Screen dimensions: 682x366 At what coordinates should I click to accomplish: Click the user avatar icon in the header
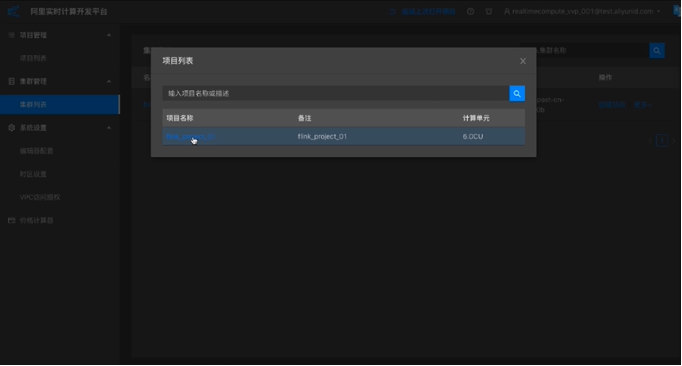[507, 12]
